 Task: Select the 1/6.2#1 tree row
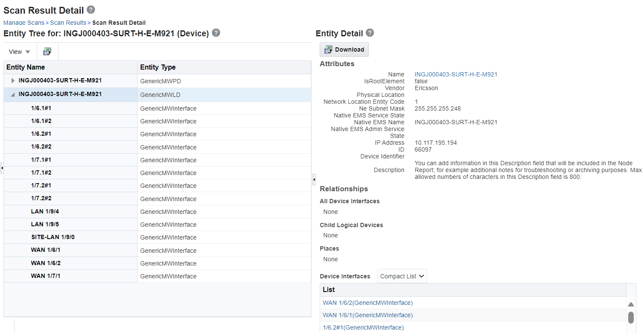[157, 134]
